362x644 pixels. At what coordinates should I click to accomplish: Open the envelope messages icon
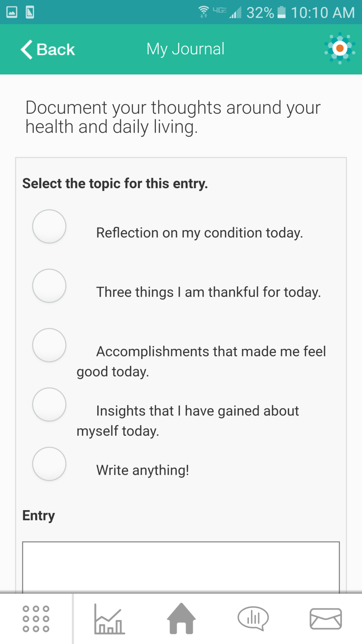[x=326, y=619]
